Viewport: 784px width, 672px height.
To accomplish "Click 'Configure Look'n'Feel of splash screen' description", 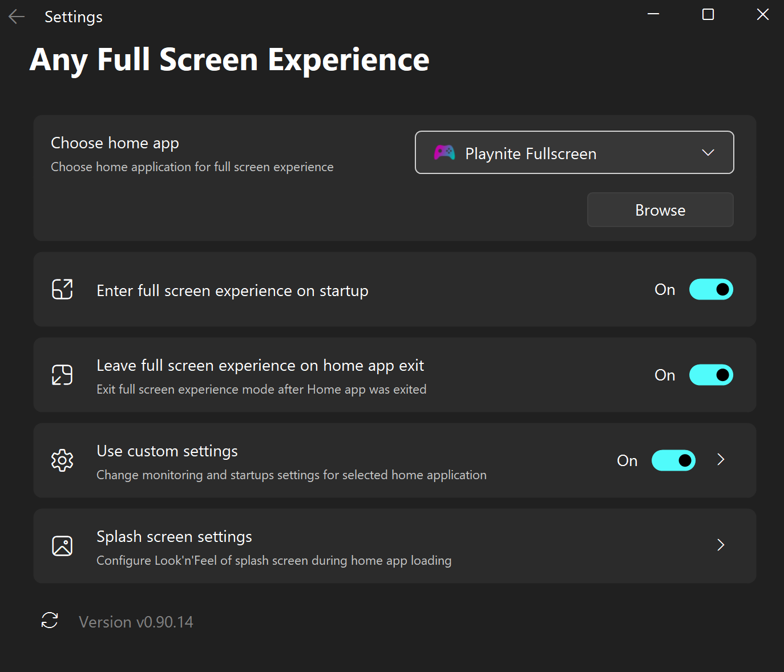I will click(274, 561).
